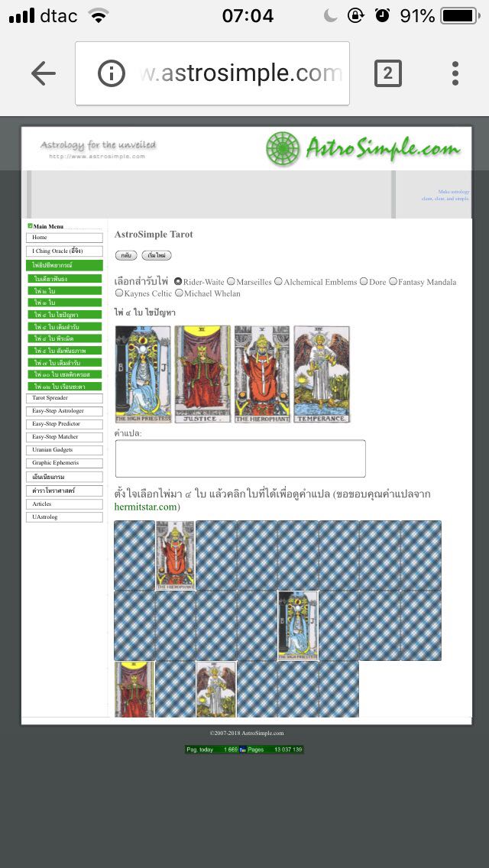Choose ไพ่ ๔ ใบ ไขปัญหา spread
The image size is (489, 868).
pos(65,315)
